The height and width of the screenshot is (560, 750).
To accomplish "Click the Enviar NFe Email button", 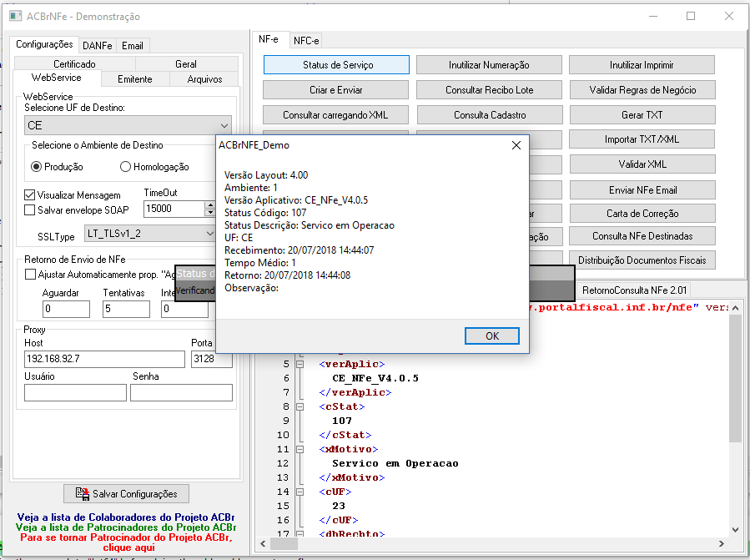I will tap(642, 190).
